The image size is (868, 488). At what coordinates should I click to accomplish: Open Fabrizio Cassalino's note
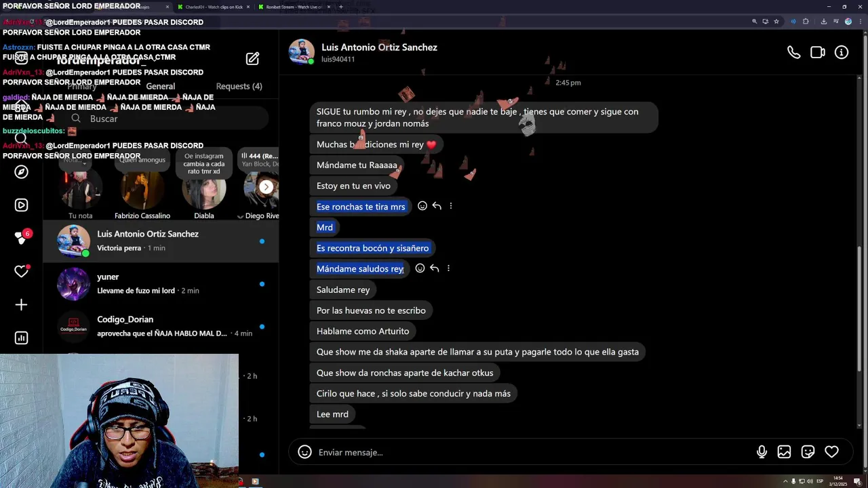coord(142,188)
